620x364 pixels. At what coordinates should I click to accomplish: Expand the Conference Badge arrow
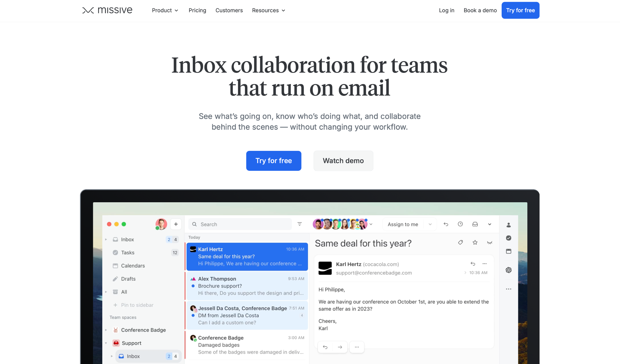coord(106,330)
